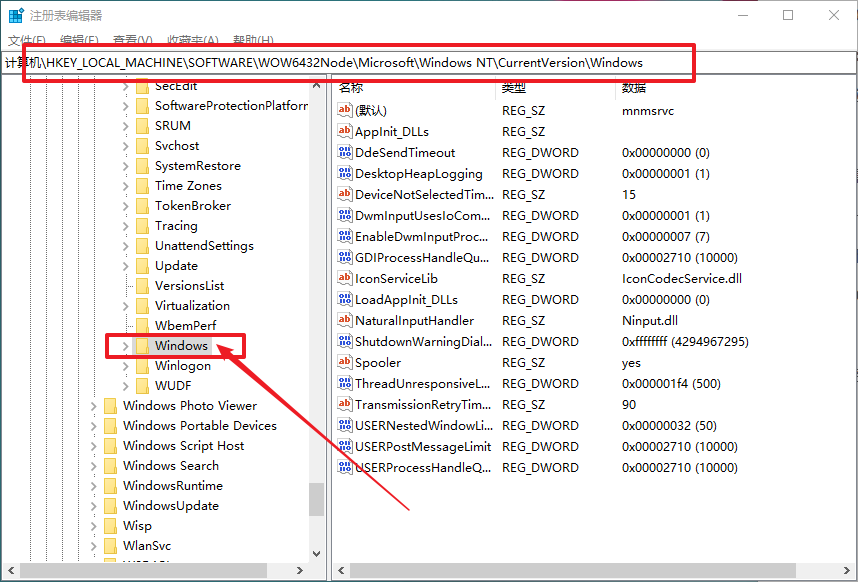Expand the Time Zones key
This screenshot has width=858, height=582.
(125, 186)
